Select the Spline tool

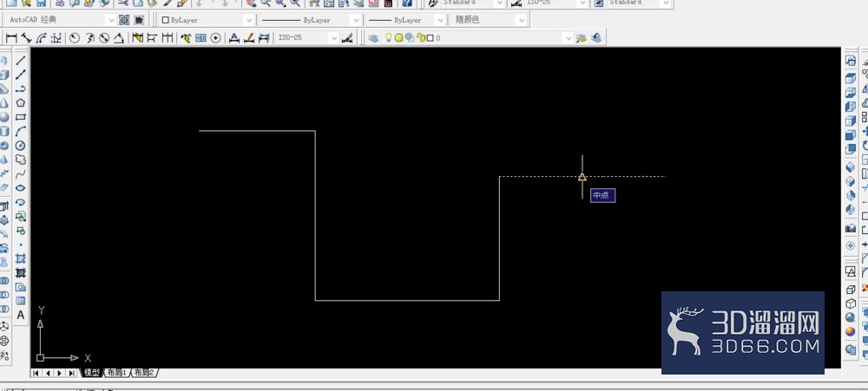[x=21, y=173]
